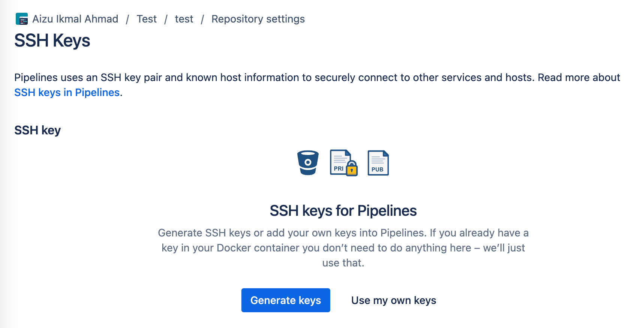Open the test repository breadcrumb

click(x=184, y=19)
